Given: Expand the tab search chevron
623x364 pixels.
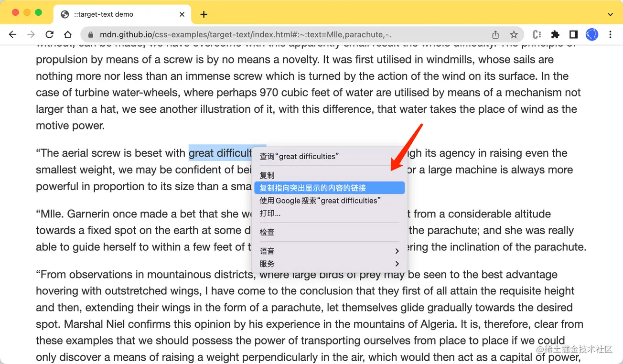Looking at the screenshot, I should pyautogui.click(x=610, y=14).
